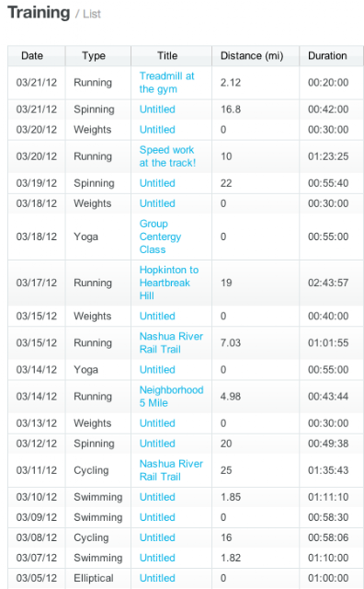This screenshot has width=364, height=589.
Task: Open Untitled Elliptical workout on 03/05/12
Action: point(157,578)
